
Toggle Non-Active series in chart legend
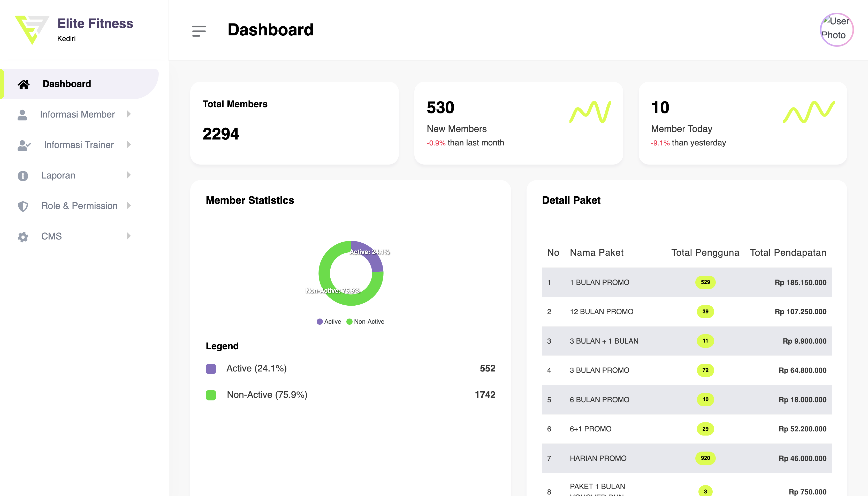365,322
